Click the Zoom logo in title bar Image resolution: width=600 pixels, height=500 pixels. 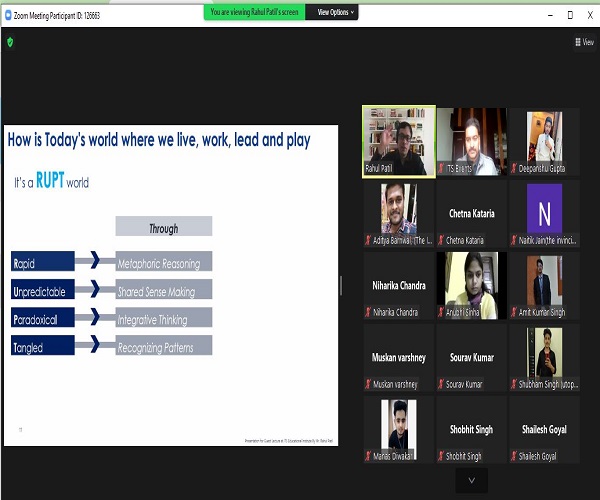tap(8, 15)
